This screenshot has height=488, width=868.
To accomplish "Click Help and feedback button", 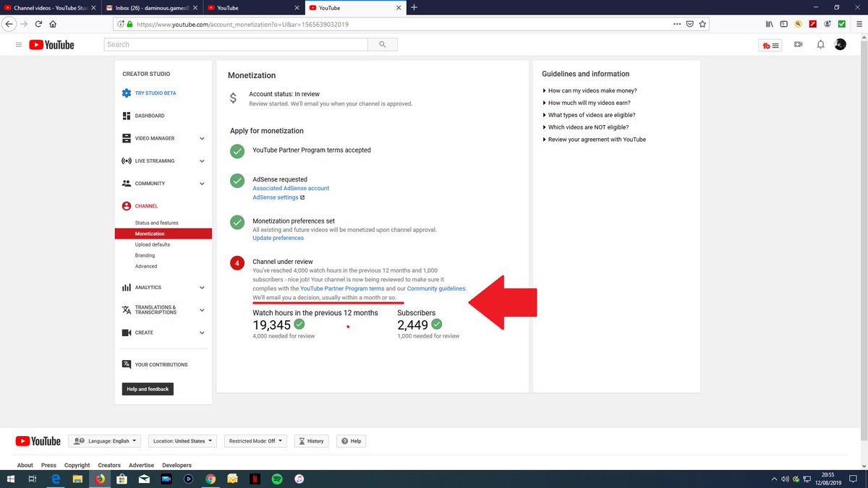I will 148,389.
